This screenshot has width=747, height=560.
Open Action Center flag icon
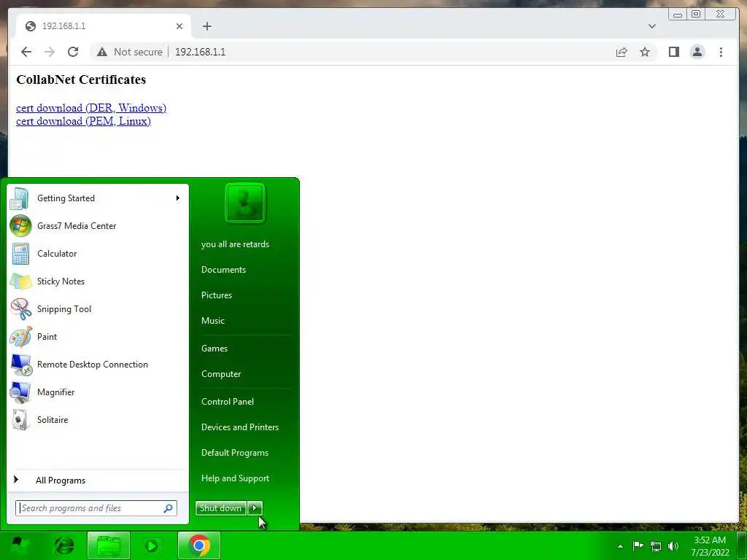(x=638, y=545)
